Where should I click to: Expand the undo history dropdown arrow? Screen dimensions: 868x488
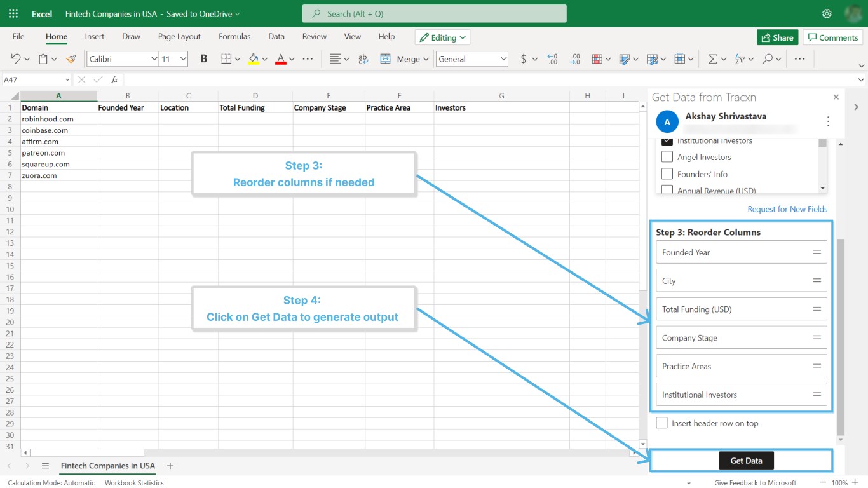click(x=27, y=59)
